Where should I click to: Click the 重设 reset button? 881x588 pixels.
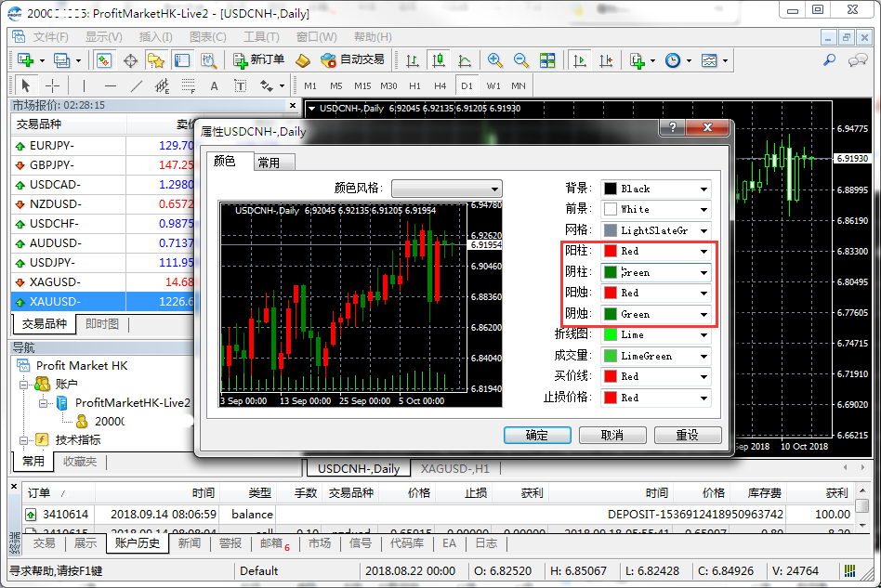(687, 435)
